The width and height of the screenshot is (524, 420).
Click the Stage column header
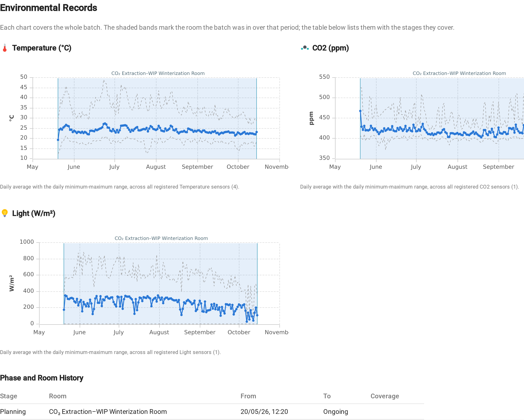8,396
